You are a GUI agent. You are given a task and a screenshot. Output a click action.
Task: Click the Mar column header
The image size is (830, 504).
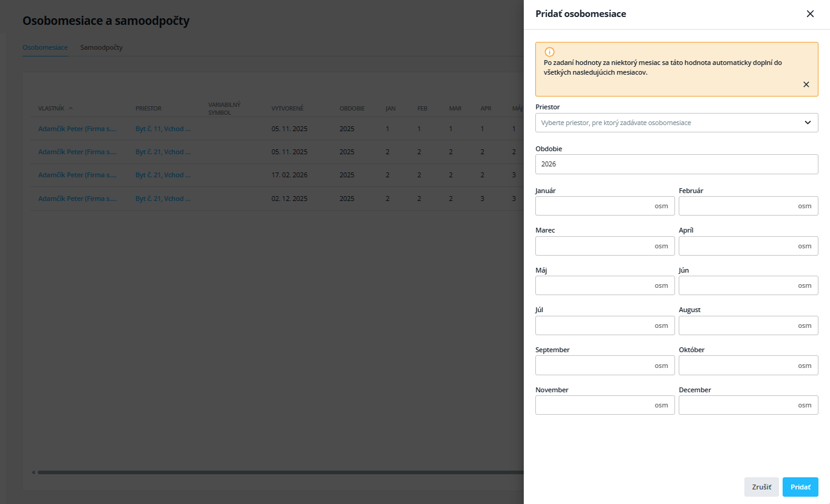click(455, 109)
